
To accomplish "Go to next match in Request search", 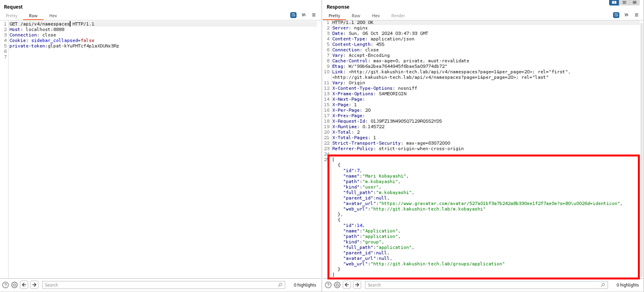I will click(x=34, y=285).
